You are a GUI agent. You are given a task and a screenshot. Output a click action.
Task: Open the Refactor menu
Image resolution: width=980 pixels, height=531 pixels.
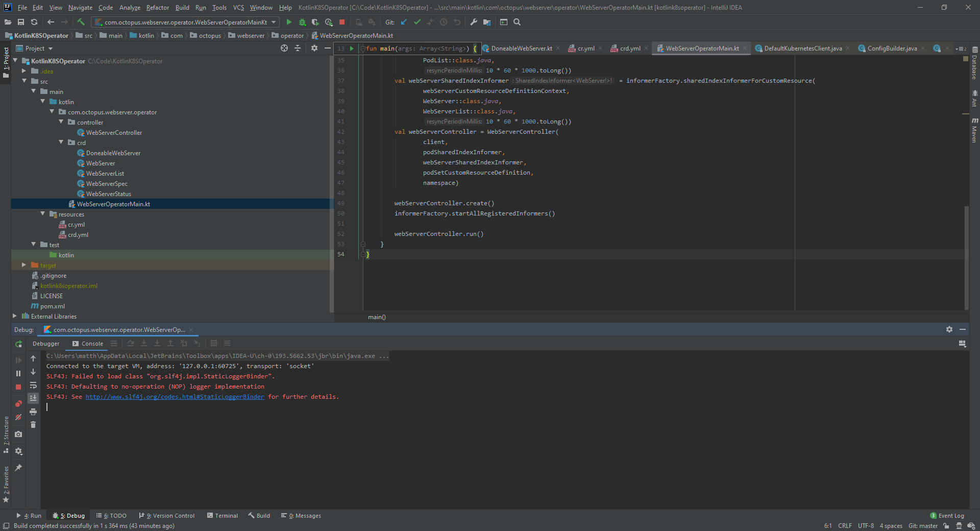click(x=157, y=8)
